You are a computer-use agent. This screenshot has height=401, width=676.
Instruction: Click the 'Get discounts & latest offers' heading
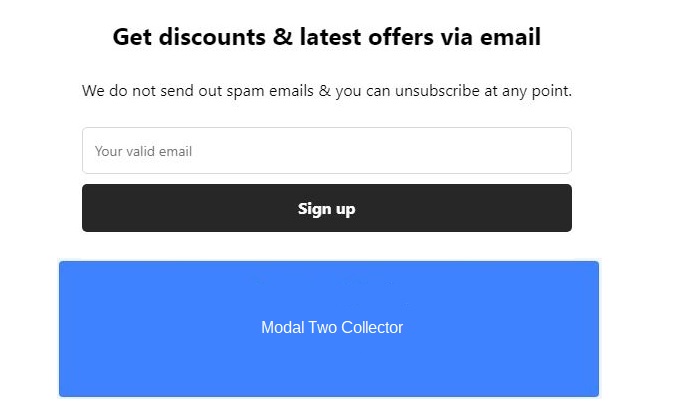tap(326, 38)
